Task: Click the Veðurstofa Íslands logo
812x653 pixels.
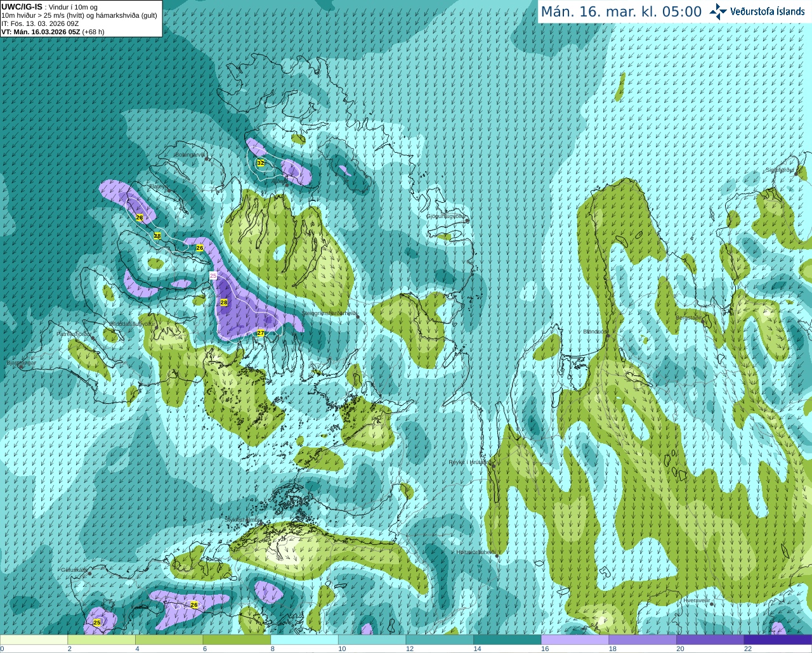Action: click(x=757, y=11)
